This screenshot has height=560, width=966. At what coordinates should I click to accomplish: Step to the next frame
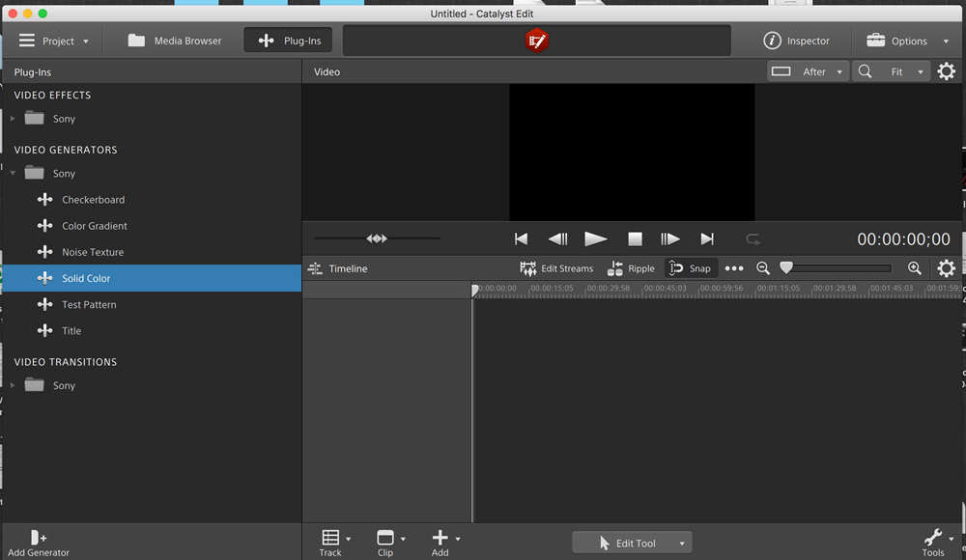tap(669, 239)
